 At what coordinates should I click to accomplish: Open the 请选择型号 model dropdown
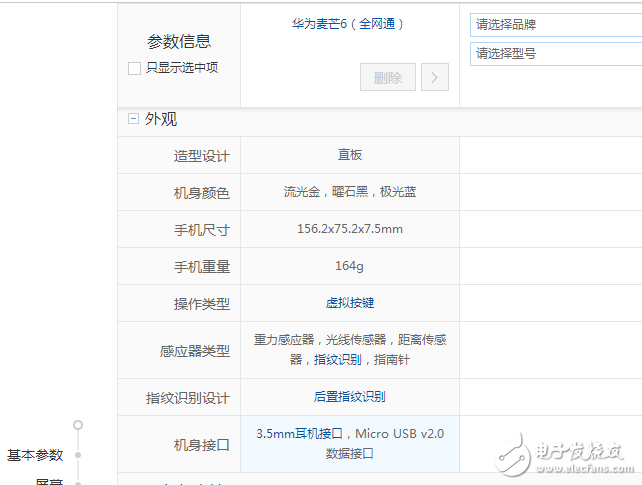coord(556,54)
